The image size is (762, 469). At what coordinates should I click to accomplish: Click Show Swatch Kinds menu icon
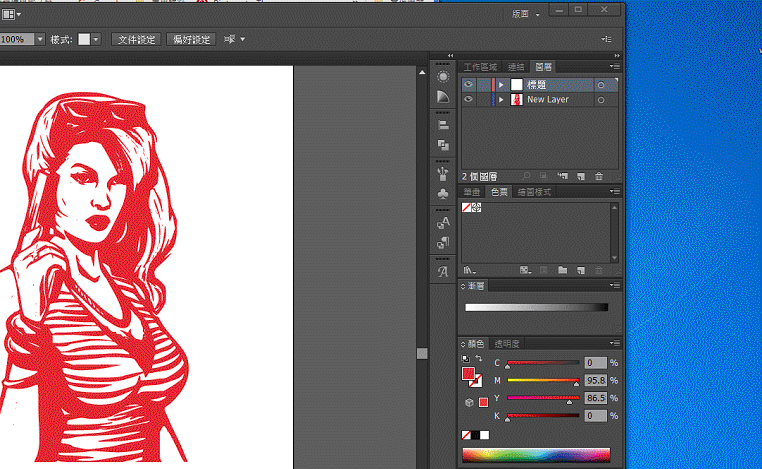point(525,270)
